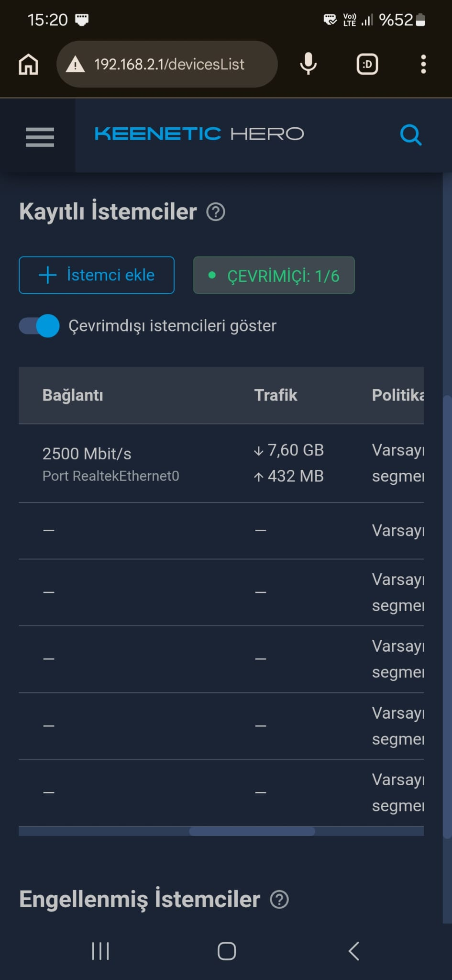Open the hamburger navigation menu

40,137
